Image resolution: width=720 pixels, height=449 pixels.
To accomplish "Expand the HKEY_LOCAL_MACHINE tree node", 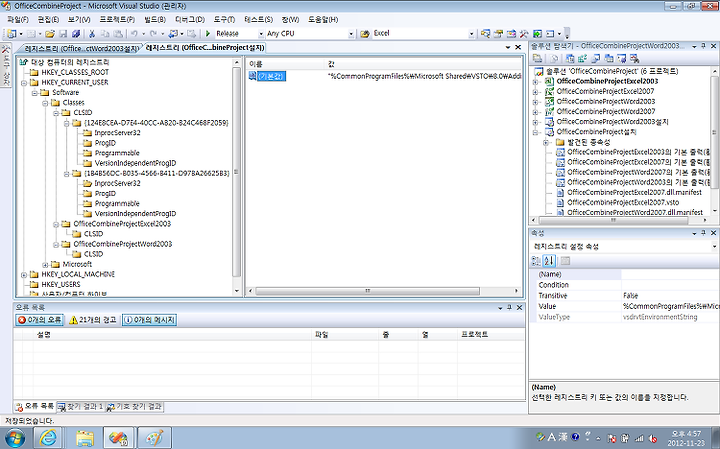I will coord(24,275).
